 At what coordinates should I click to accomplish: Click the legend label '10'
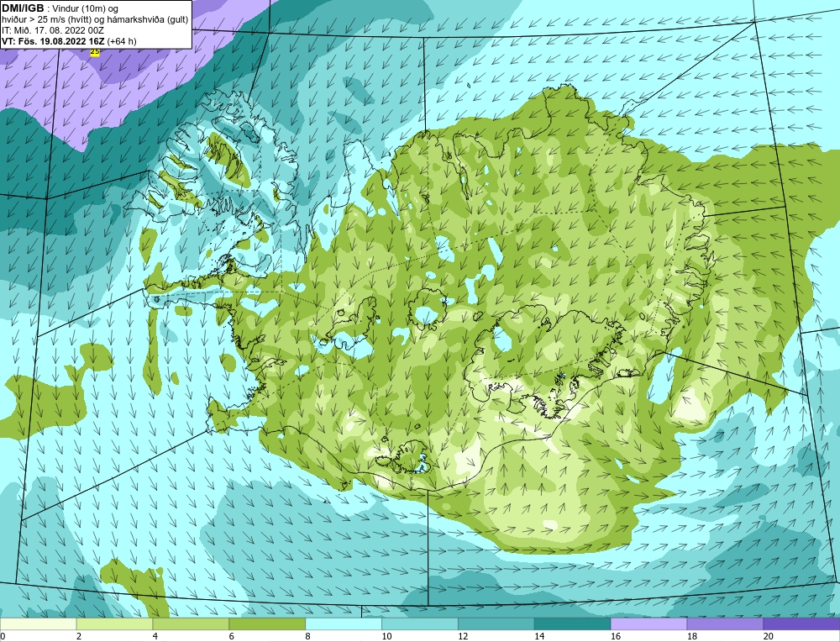click(386, 636)
